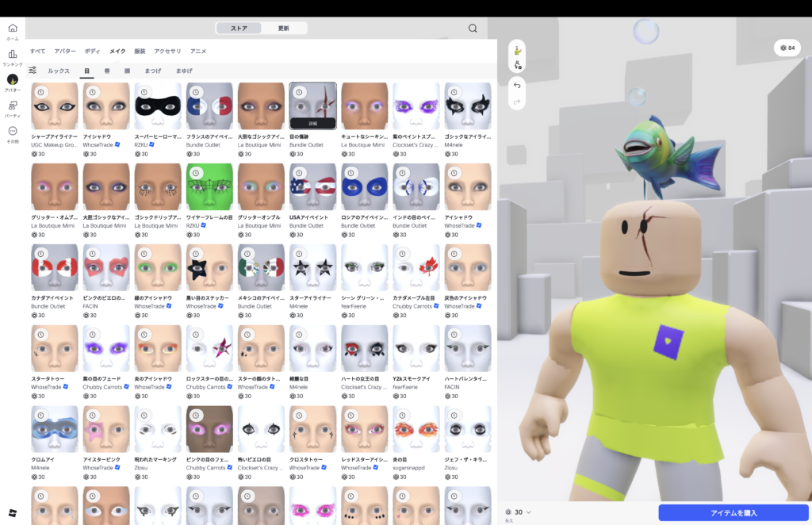The height and width of the screenshot is (525, 812).
Task: Select the まつげ subcategory tab
Action: [x=152, y=71]
